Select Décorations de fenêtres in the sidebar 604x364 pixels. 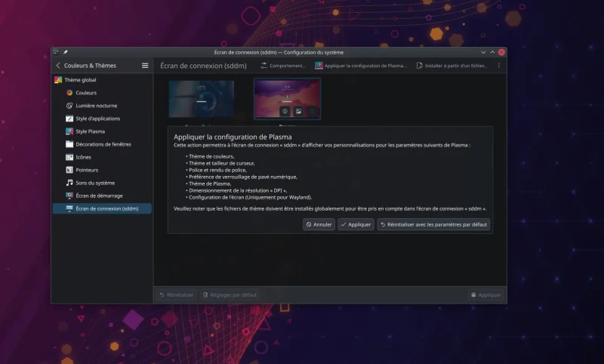[102, 144]
